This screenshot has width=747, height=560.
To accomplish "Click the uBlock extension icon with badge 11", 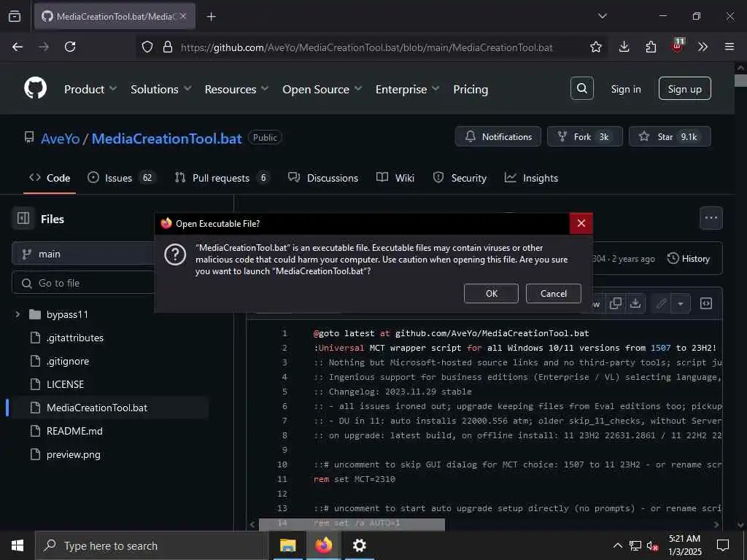I will 678,46.
